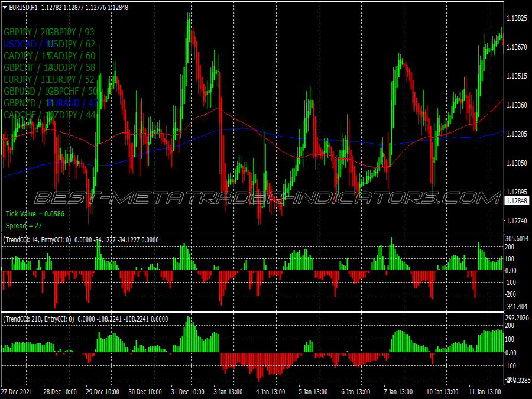532x399 pixels.
Task: Click -200 on the TrendCCI 14 scale
Action: click(x=510, y=294)
